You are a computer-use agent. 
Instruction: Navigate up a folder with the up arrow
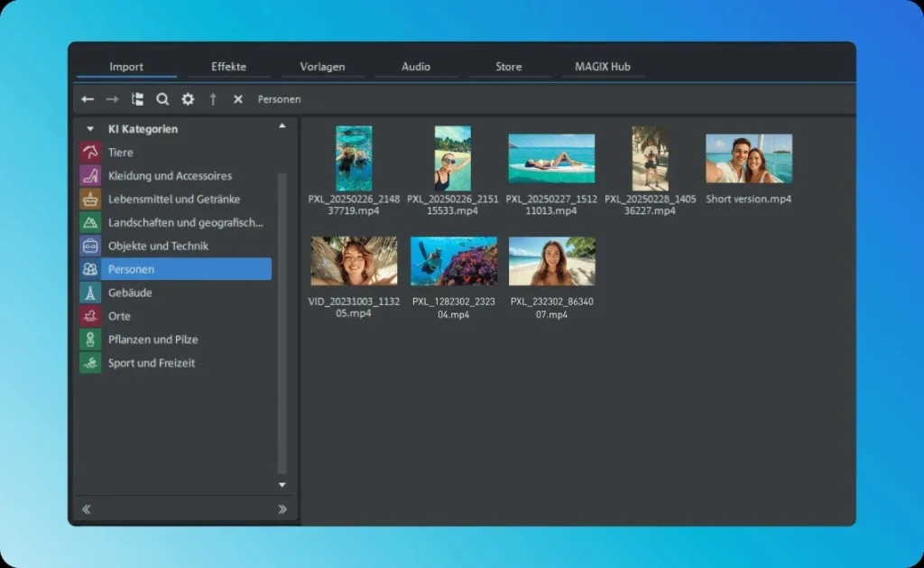pos(213,99)
